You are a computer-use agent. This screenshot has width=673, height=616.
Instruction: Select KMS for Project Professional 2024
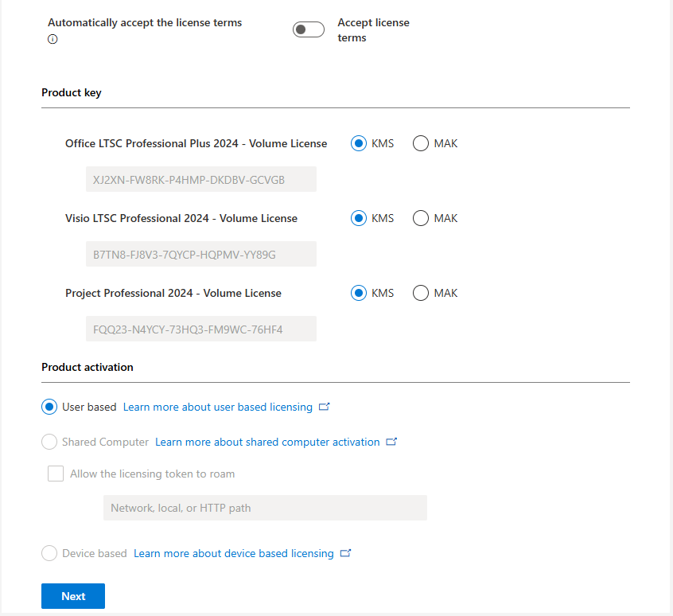(359, 293)
